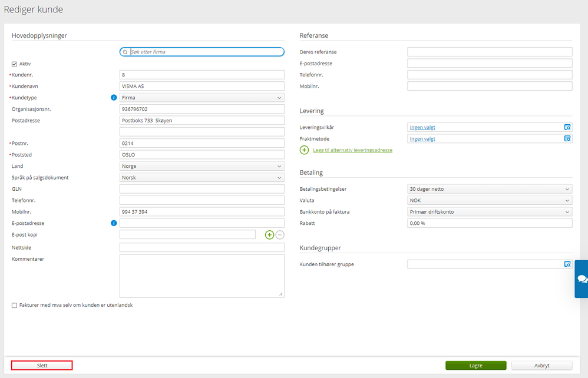588x378 pixels.
Task: Expand the Kundetype dropdown showing Firma
Action: click(201, 97)
